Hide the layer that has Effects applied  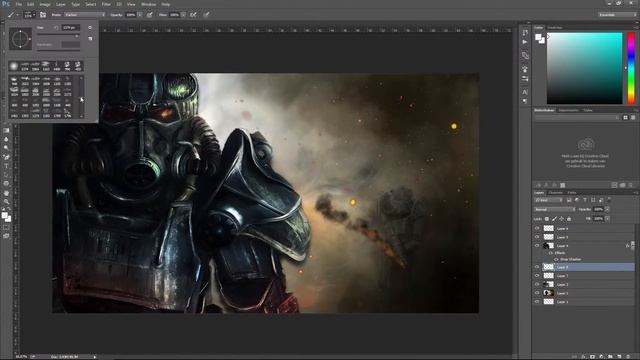pyautogui.click(x=537, y=246)
